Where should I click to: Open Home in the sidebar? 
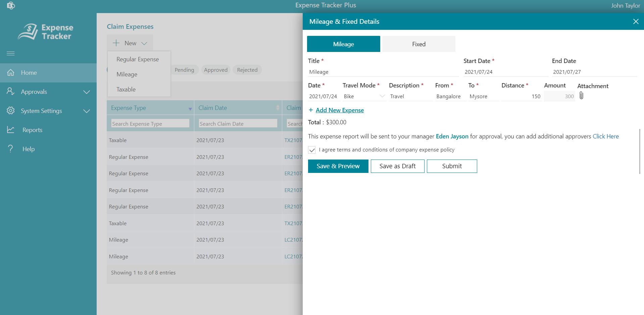[x=48, y=73]
